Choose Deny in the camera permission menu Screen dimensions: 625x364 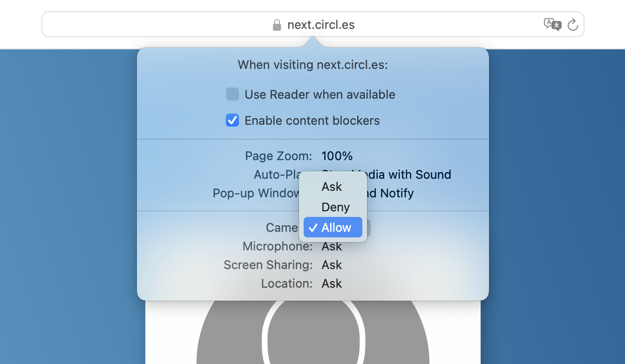334,207
